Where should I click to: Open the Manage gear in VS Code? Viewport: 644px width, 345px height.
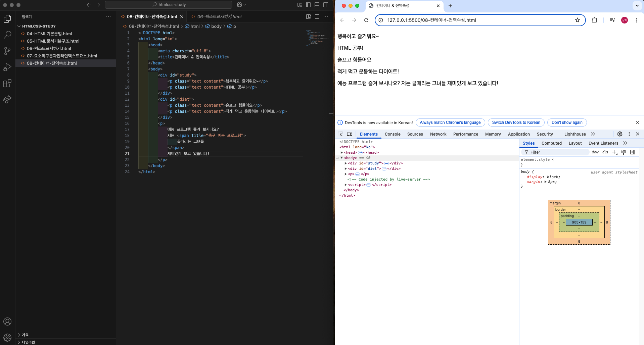7,337
